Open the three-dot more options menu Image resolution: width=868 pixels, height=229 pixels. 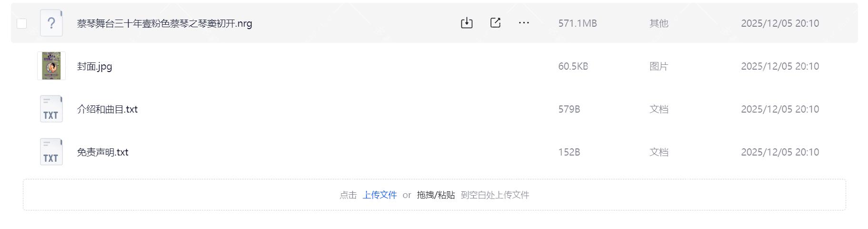coord(524,23)
